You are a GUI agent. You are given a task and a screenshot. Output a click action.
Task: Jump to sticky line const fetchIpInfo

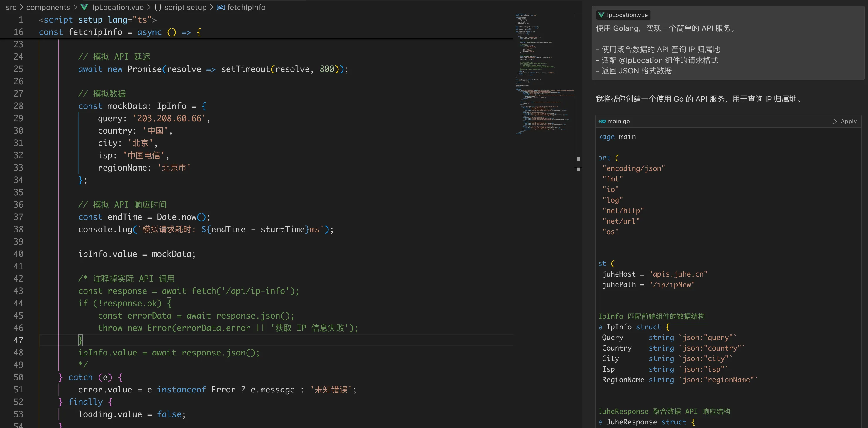point(95,32)
